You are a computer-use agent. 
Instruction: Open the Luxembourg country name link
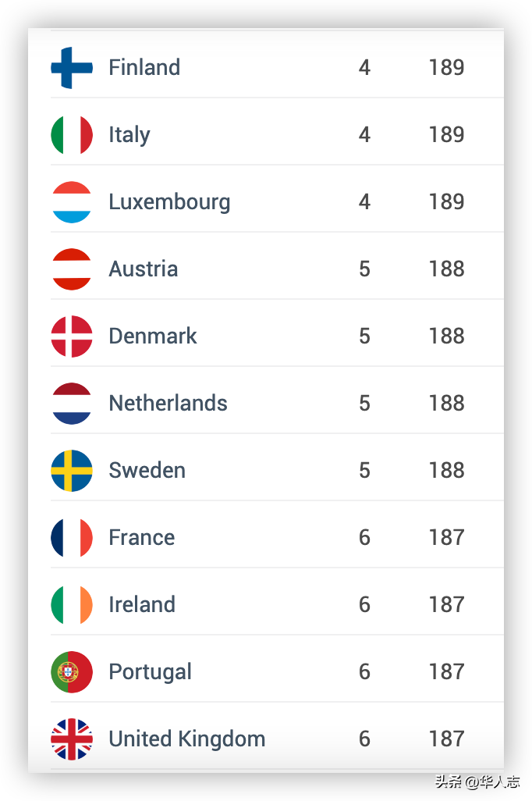(169, 202)
